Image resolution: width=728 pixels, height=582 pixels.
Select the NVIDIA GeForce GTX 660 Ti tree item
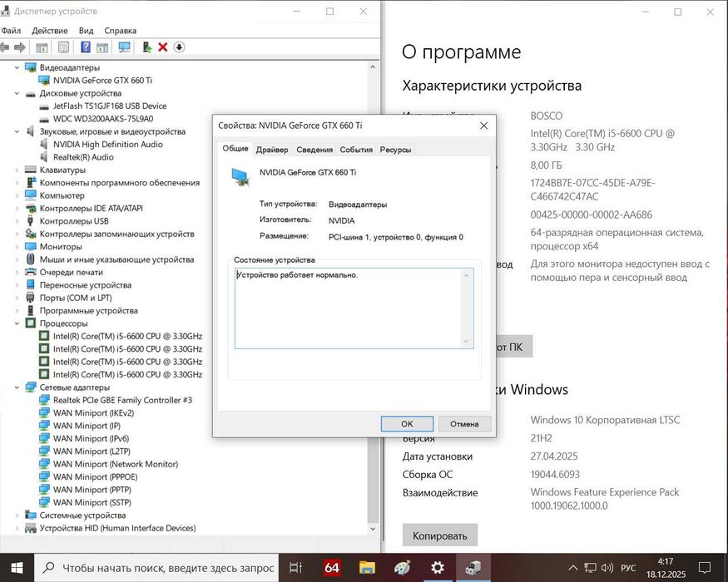pyautogui.click(x=102, y=81)
